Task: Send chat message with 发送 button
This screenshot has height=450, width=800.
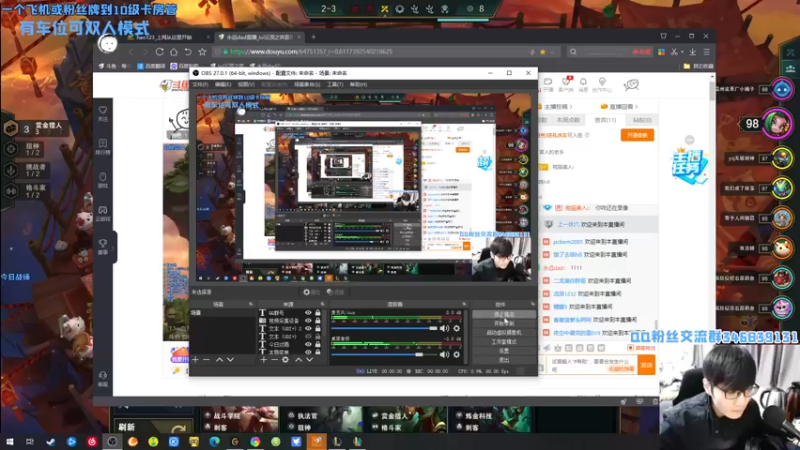Action: (646, 365)
